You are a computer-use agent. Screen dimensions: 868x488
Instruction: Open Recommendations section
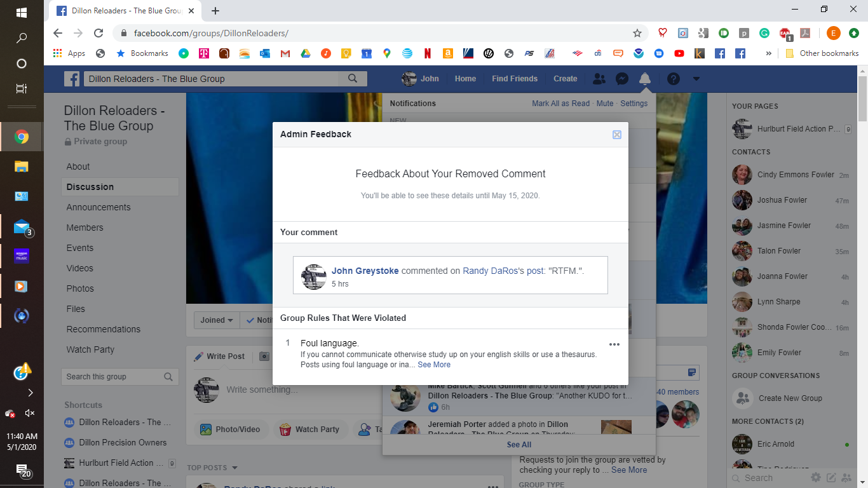coord(104,329)
